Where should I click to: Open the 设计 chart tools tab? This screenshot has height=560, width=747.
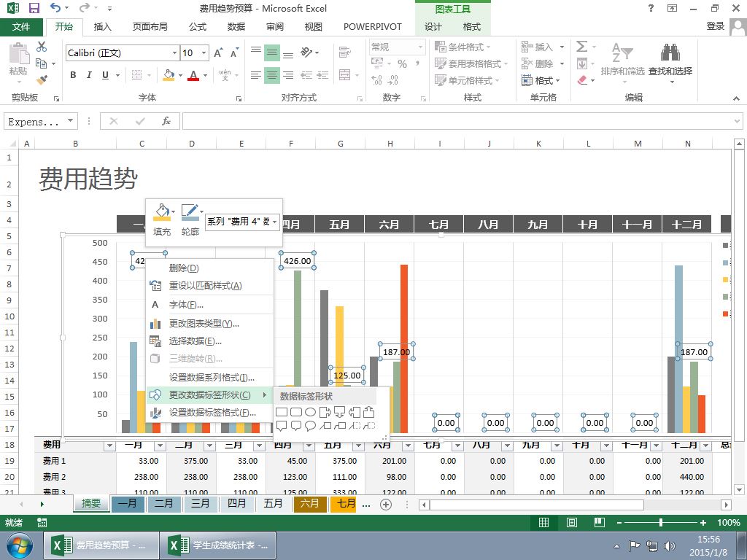click(433, 27)
